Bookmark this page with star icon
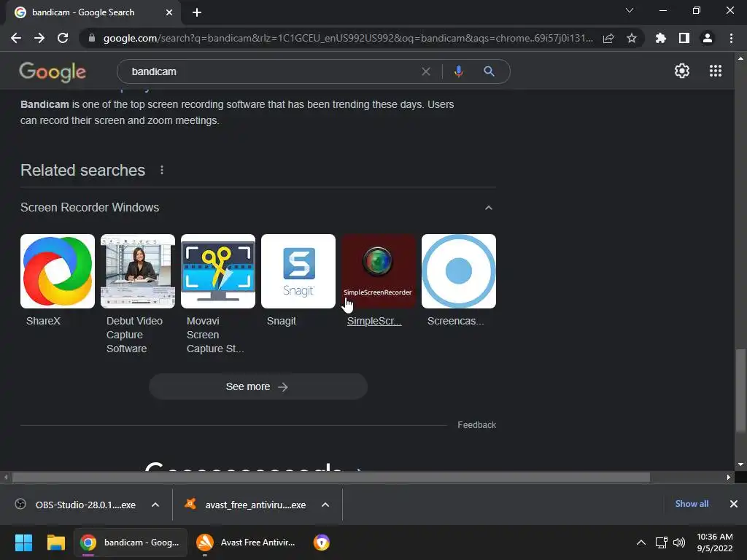 [x=632, y=38]
